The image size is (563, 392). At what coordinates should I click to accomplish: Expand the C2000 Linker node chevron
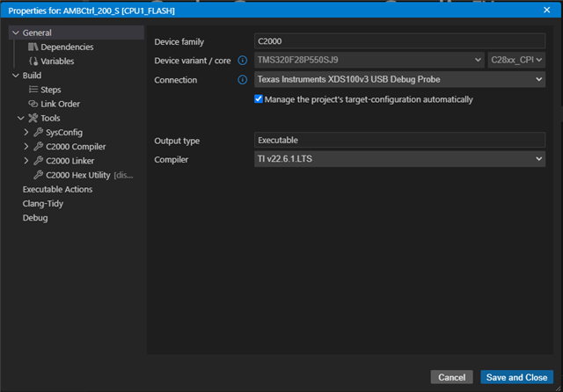click(26, 161)
